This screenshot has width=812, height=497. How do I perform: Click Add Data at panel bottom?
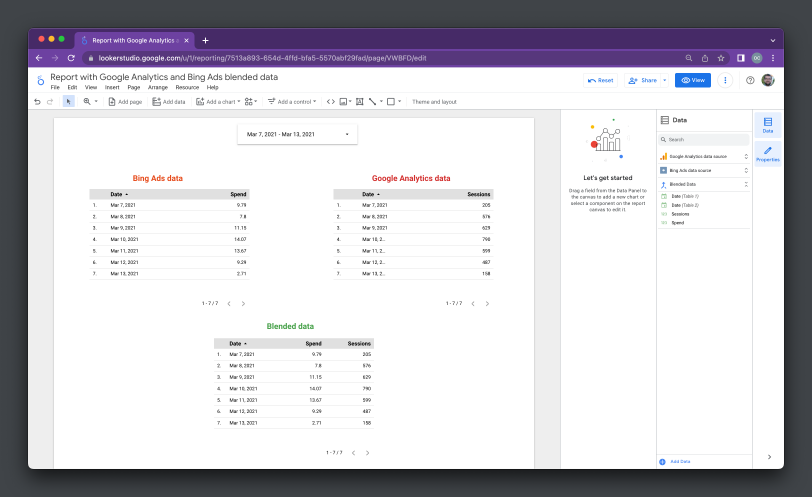pyautogui.click(x=675, y=462)
